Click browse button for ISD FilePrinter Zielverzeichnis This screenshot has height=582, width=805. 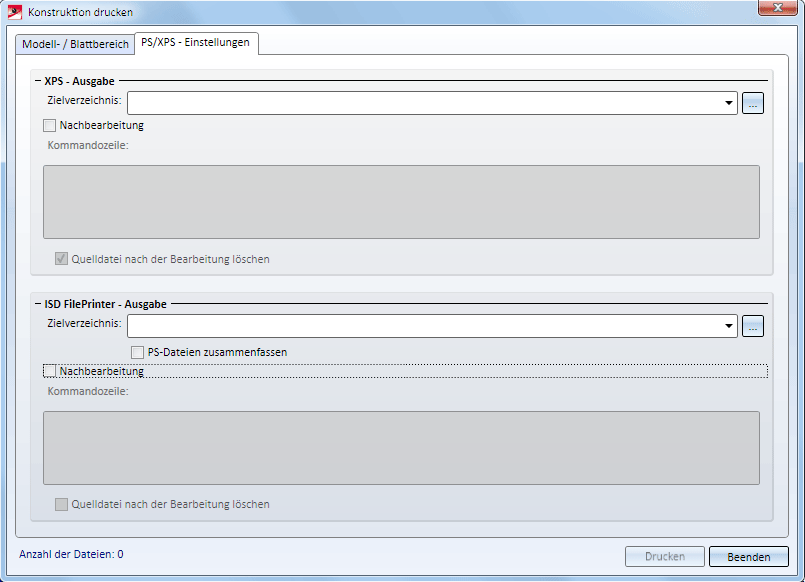click(x=753, y=325)
